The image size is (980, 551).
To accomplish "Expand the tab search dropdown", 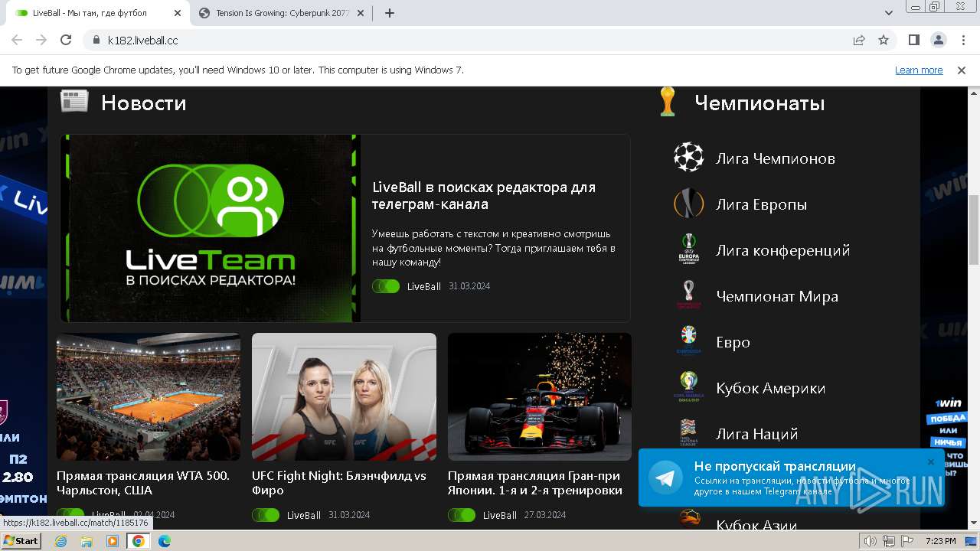I will (889, 13).
